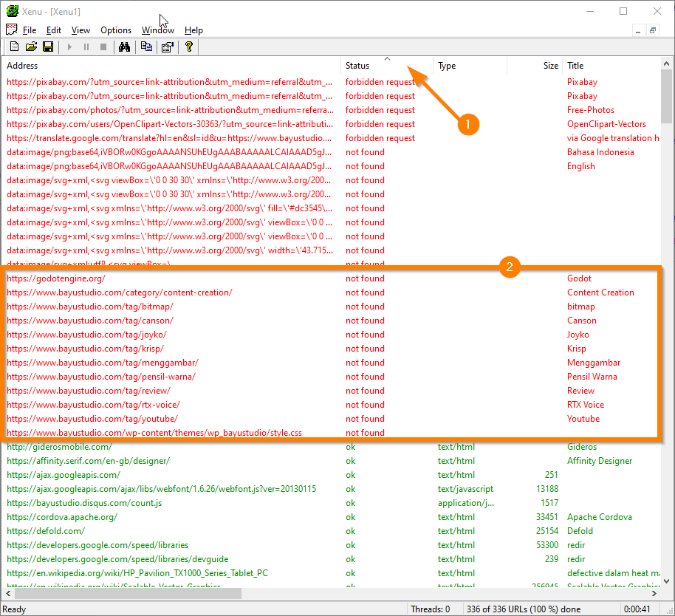Sort by the Title column header

pos(611,66)
